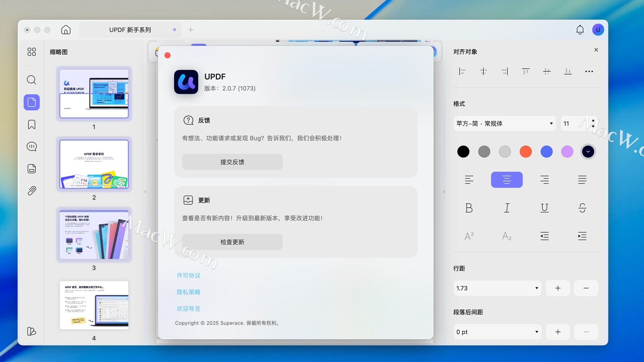Pick the orange-red color swatch
This screenshot has height=362, width=644.
click(x=526, y=152)
